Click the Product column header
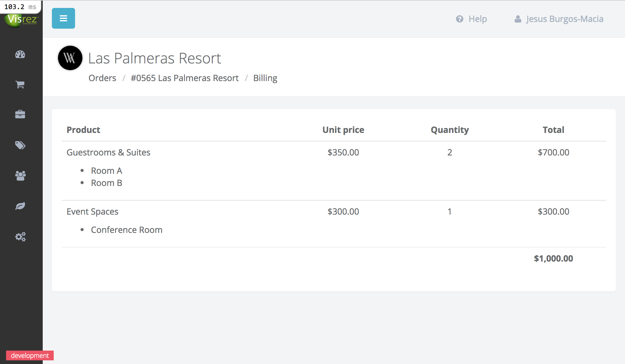The image size is (625, 364). pyautogui.click(x=83, y=130)
